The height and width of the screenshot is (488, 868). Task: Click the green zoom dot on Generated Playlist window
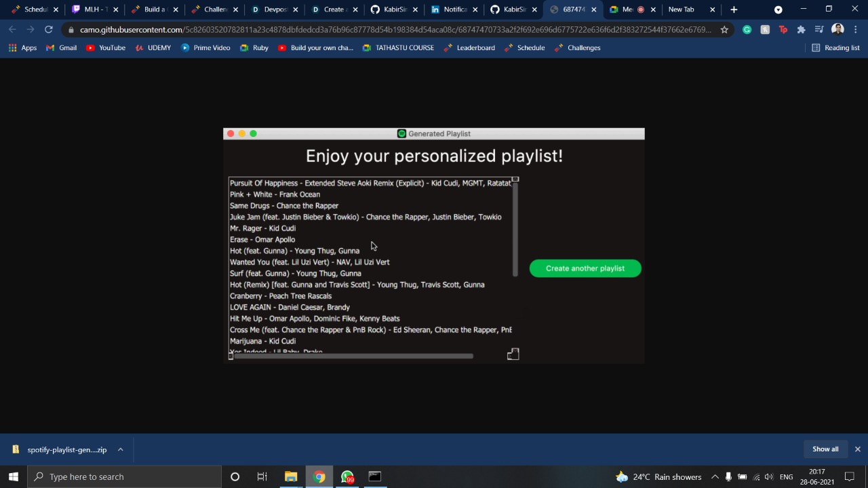(x=253, y=134)
